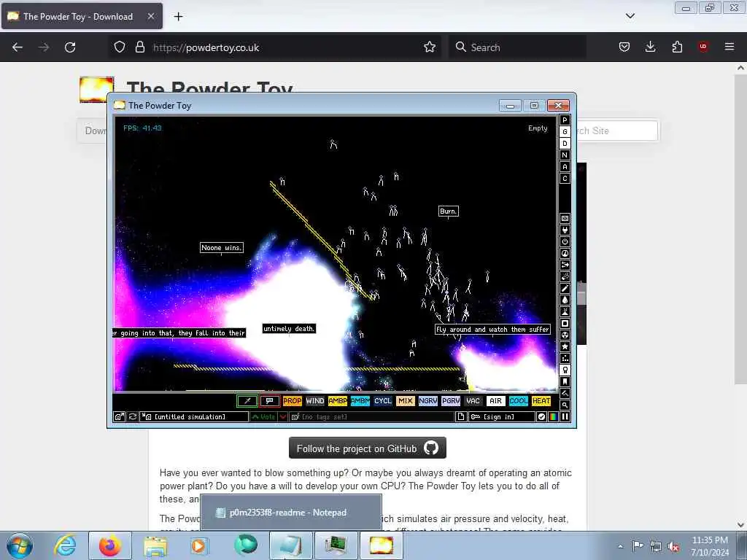This screenshot has width=747, height=560.
Task: Toggle the N Newtonian gravity option
Action: click(565, 155)
